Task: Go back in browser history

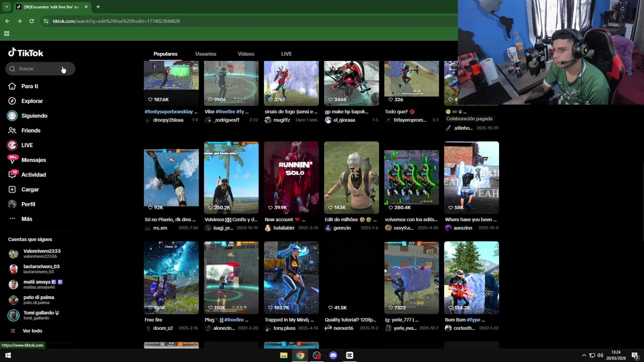Action: click(7, 21)
